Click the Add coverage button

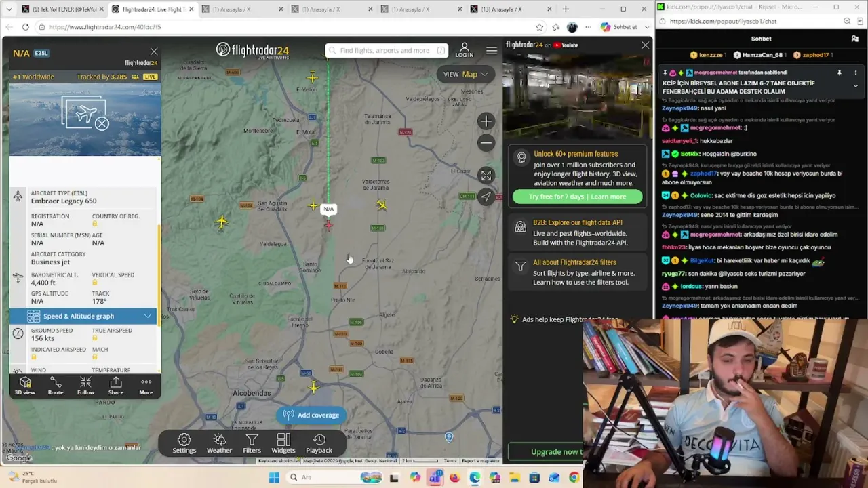point(311,415)
